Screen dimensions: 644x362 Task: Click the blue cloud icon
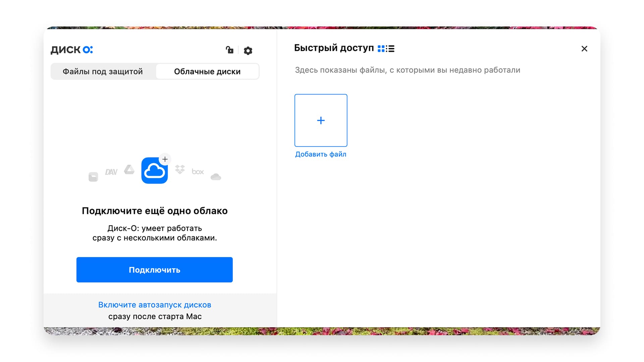click(x=154, y=171)
